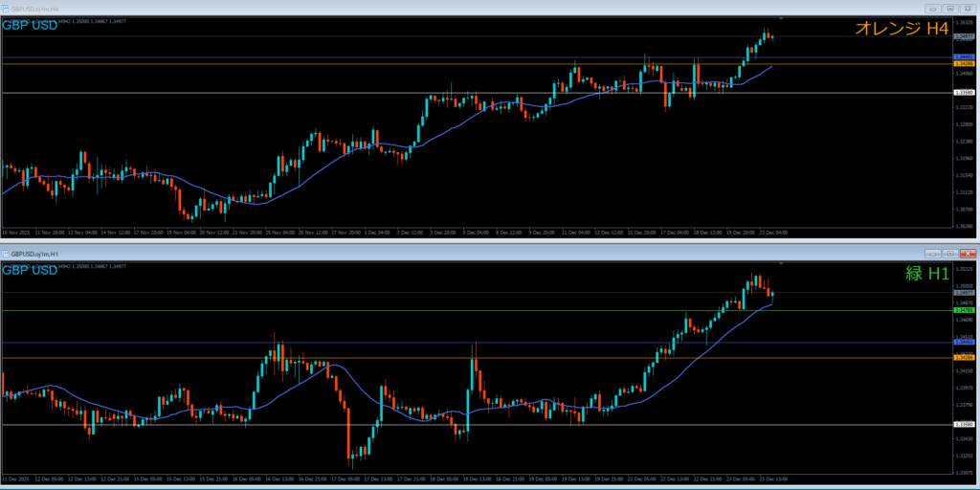Click the orange 1.34286 price tag in H4 chart
The height and width of the screenshot is (490, 980).
point(965,64)
